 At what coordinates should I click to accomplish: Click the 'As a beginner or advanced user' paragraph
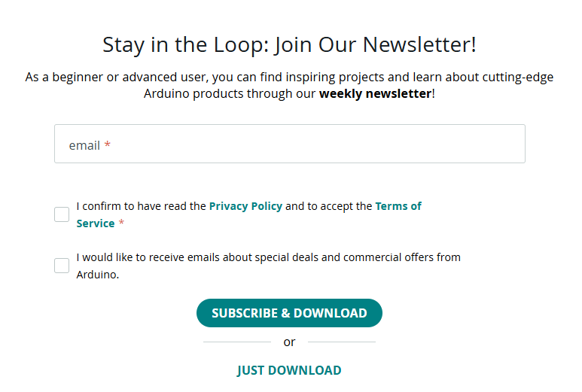pyautogui.click(x=289, y=77)
